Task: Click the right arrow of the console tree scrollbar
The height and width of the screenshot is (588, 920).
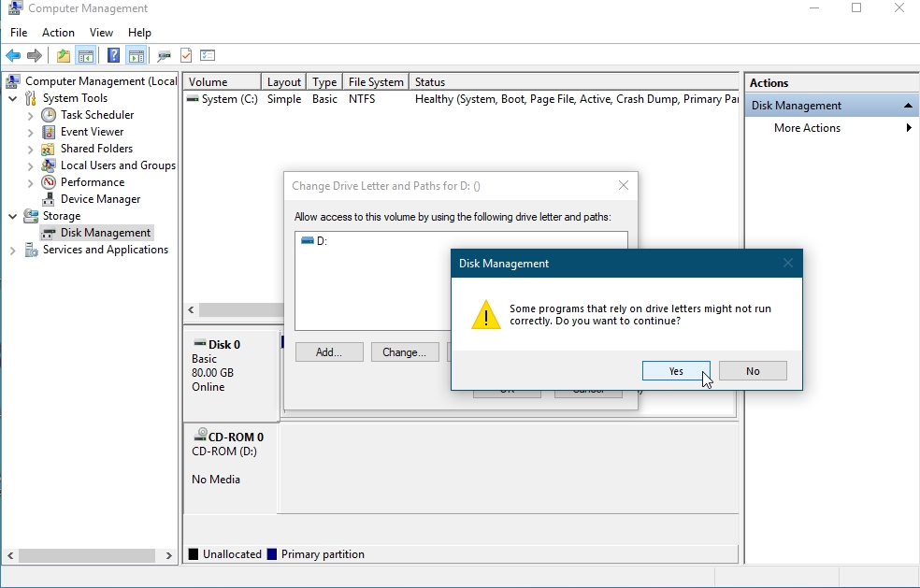Action: click(x=169, y=555)
